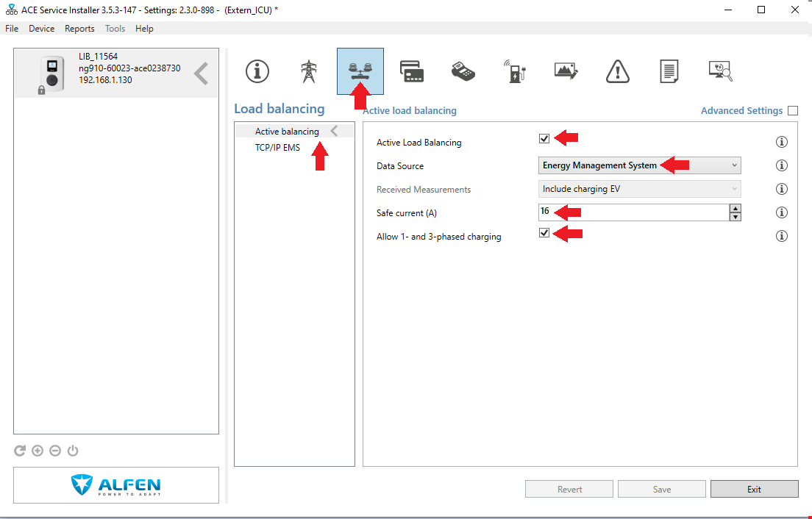The height and width of the screenshot is (519, 812).
Task: Toggle Allow 1- and 3-phased charging
Action: coord(544,233)
